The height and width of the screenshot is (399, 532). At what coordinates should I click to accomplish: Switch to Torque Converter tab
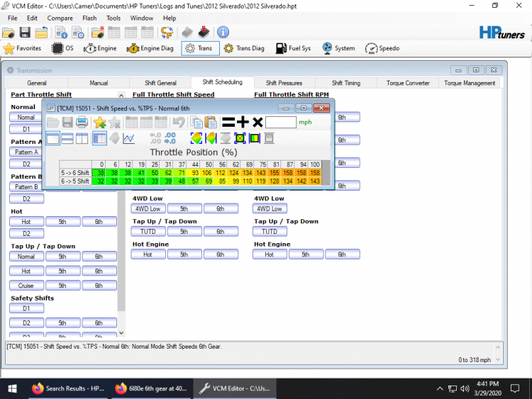pos(408,83)
